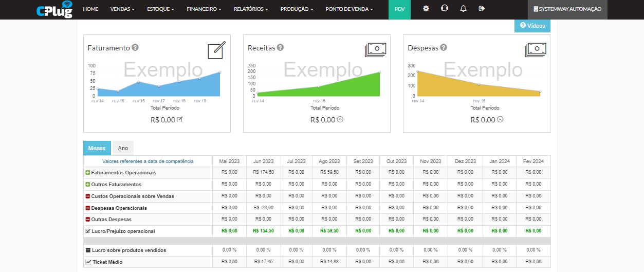This screenshot has height=272, width=644.
Task: Open the green PDV button
Action: tap(399, 9)
